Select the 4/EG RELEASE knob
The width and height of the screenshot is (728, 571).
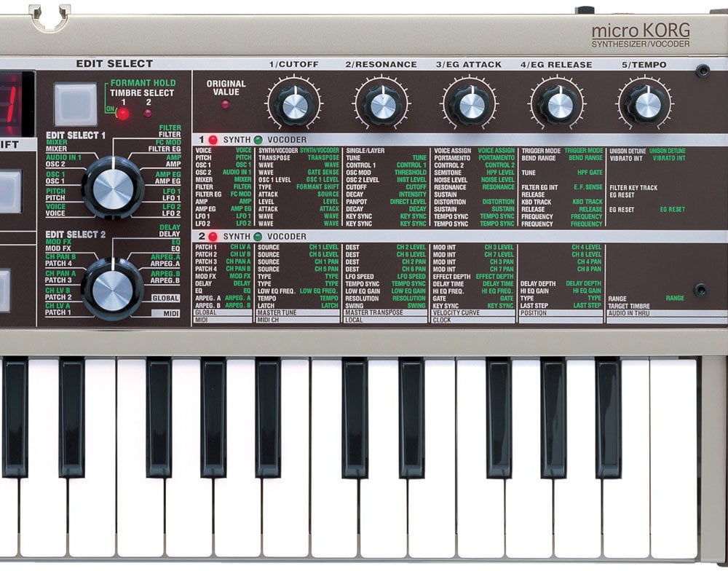pyautogui.click(x=559, y=105)
